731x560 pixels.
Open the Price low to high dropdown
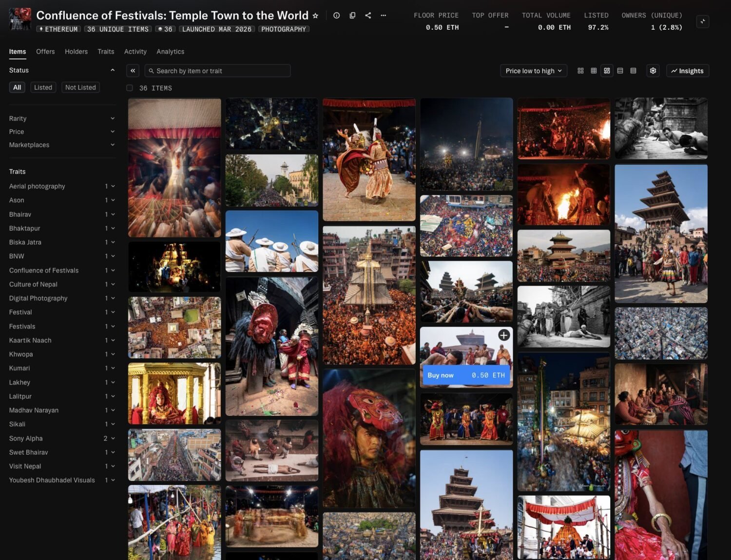coord(533,71)
